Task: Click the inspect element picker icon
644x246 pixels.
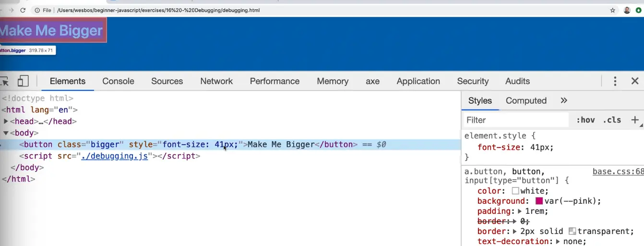Action: tap(4, 81)
